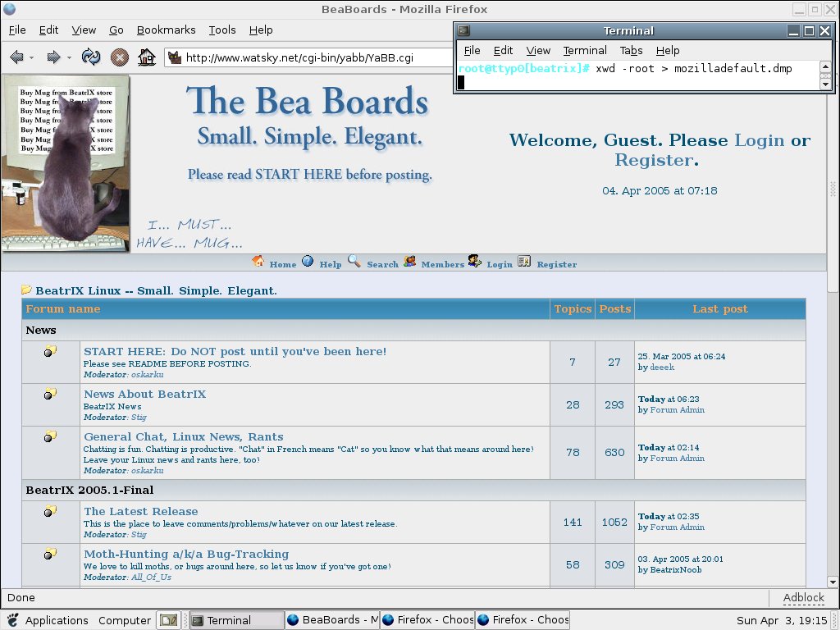This screenshot has height=630, width=840.
Task: Click the forum Help globe icon
Action: (x=308, y=261)
